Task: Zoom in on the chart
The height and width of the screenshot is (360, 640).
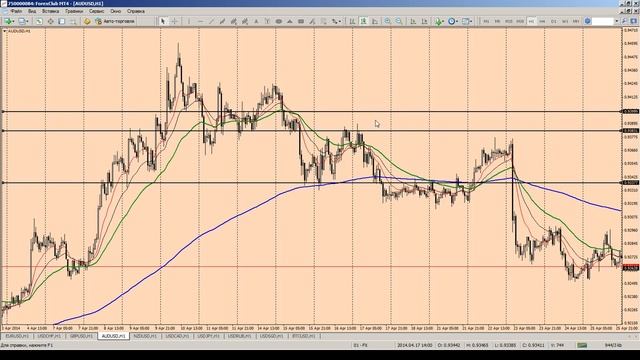Action: coord(387,21)
